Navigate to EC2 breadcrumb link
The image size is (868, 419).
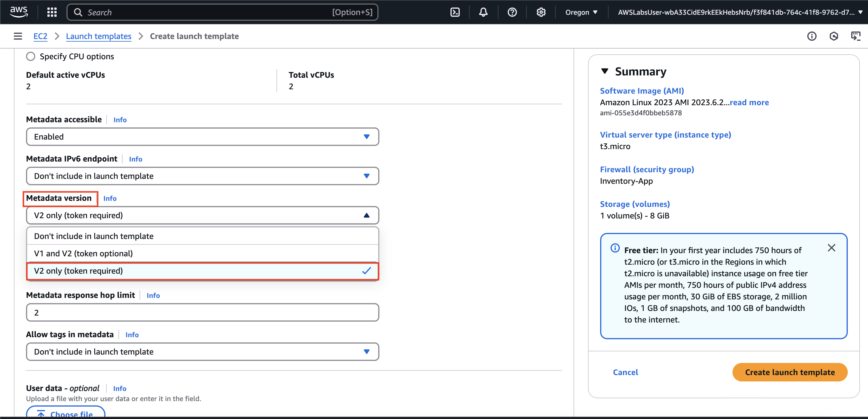click(x=40, y=36)
